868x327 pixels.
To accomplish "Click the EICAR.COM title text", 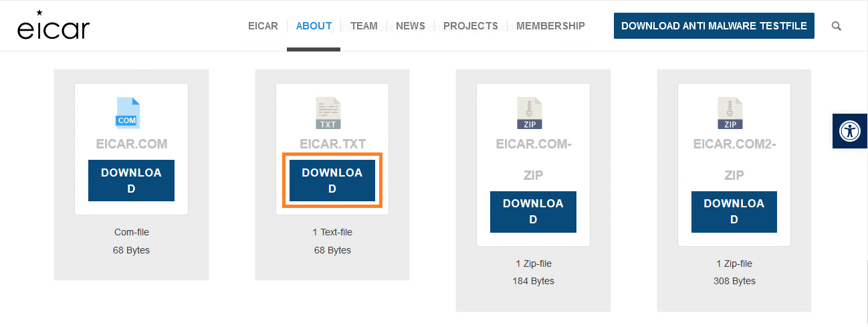I will click(x=131, y=144).
